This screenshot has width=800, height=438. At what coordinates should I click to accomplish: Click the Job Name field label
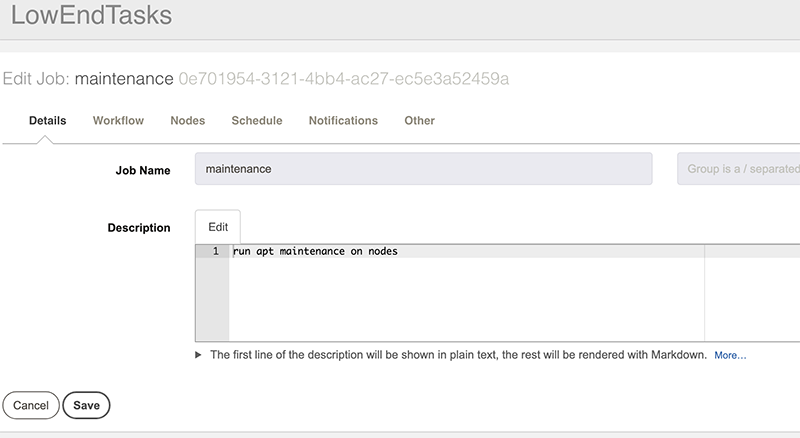click(143, 170)
